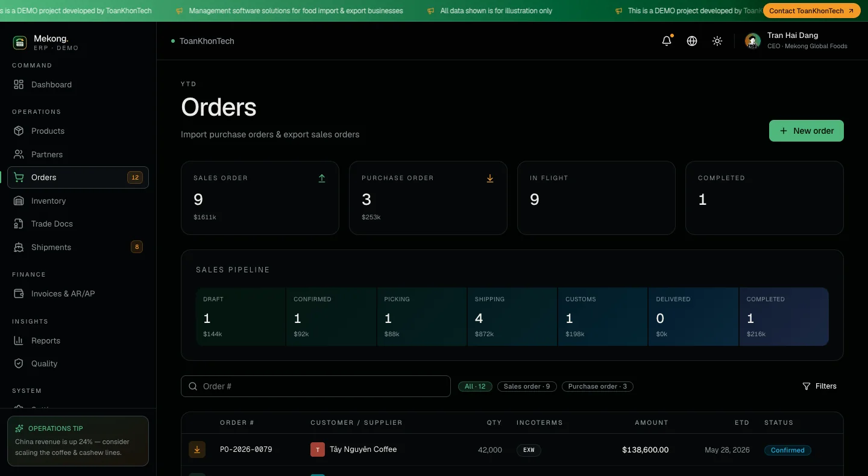The image size is (868, 476).
Task: Filter by Sales order · 9 chip
Action: 527,386
